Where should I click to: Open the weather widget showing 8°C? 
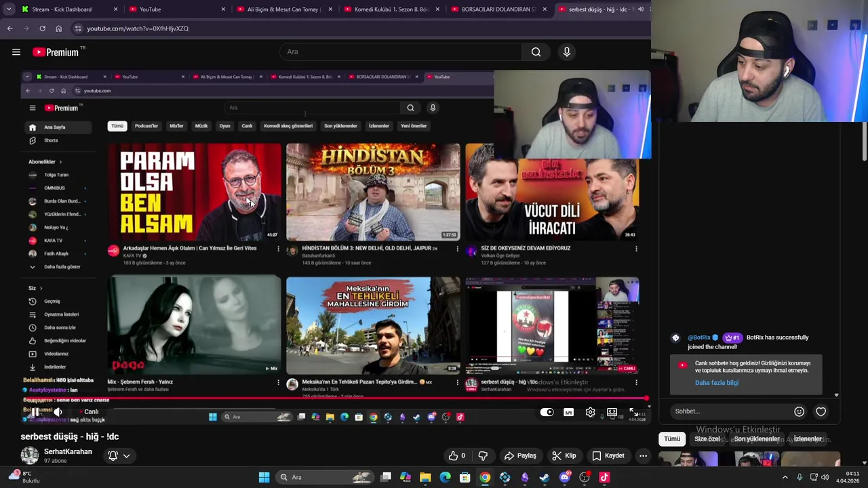pos(23,477)
